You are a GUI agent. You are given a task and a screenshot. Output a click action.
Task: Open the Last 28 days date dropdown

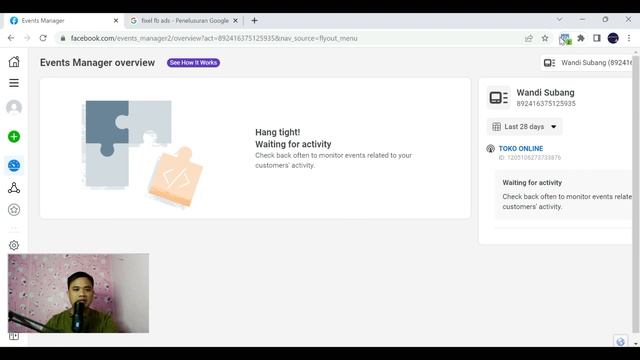point(524,127)
